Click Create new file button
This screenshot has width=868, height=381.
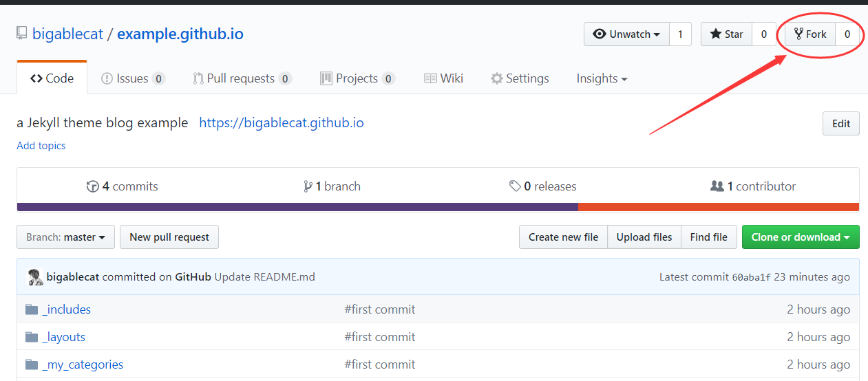pyautogui.click(x=563, y=237)
